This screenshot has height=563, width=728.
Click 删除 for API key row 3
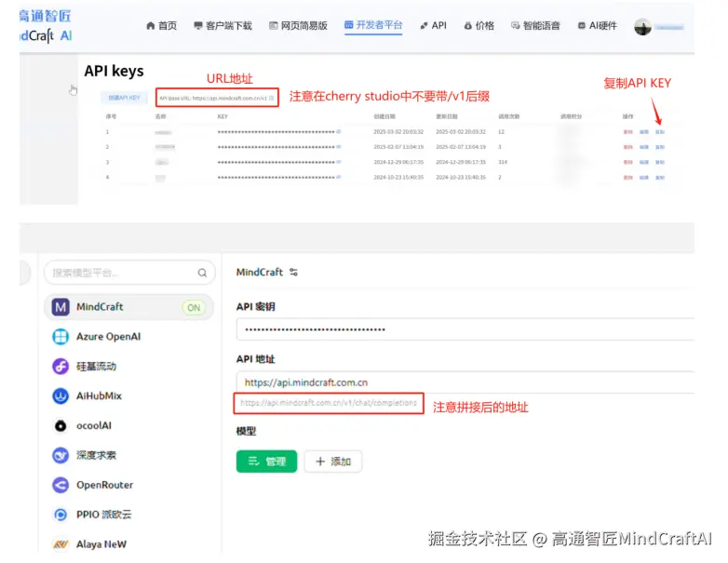click(627, 162)
